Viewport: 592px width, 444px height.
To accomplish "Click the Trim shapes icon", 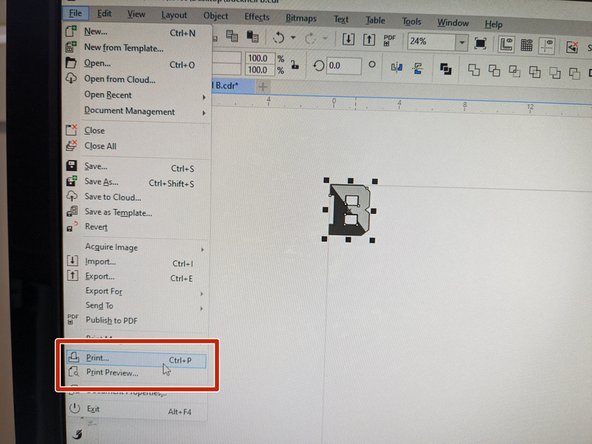I will [x=494, y=71].
